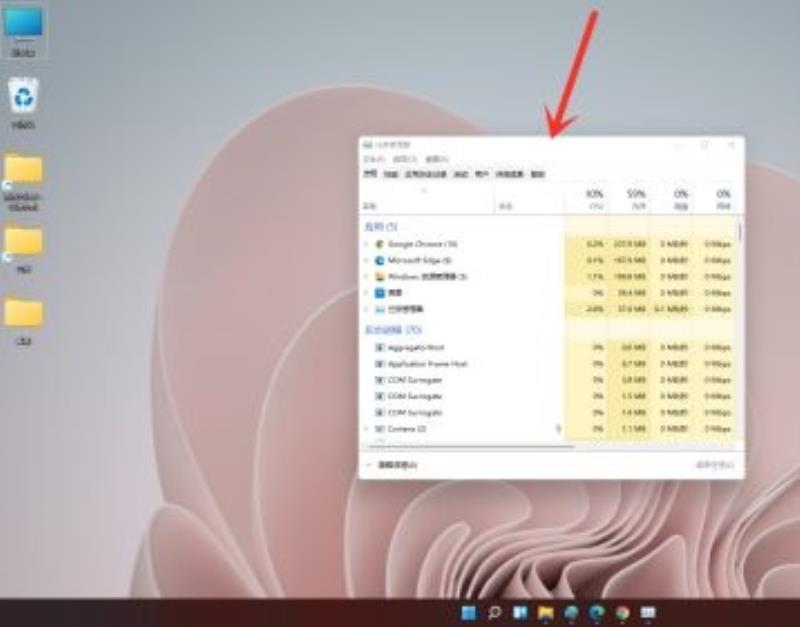800x627 pixels.
Task: Switch to the 服务 tab
Action: click(538, 174)
